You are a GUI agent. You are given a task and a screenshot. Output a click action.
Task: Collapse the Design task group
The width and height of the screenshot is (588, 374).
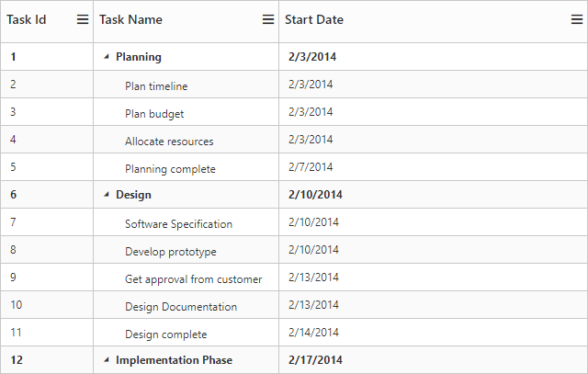(106, 195)
